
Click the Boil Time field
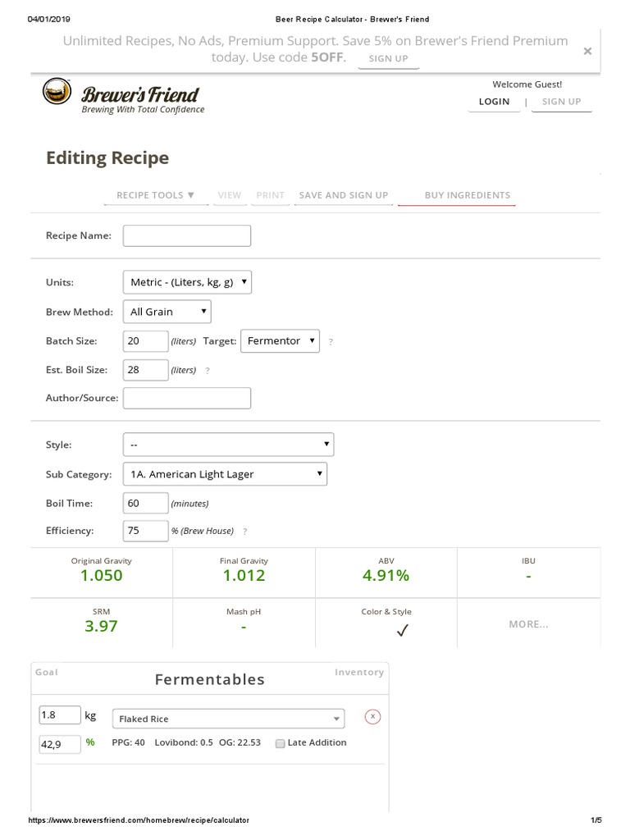tap(146, 504)
